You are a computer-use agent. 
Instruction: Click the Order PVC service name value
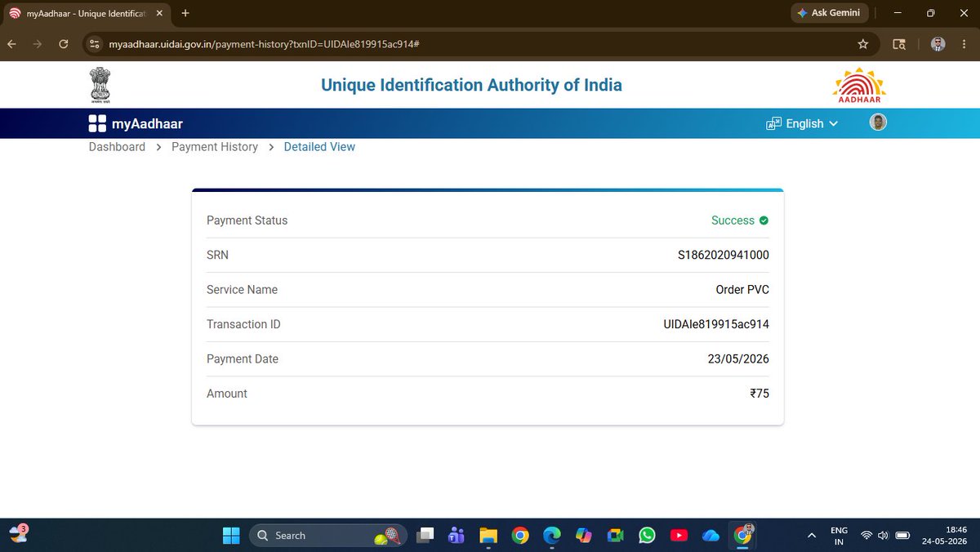coord(742,290)
